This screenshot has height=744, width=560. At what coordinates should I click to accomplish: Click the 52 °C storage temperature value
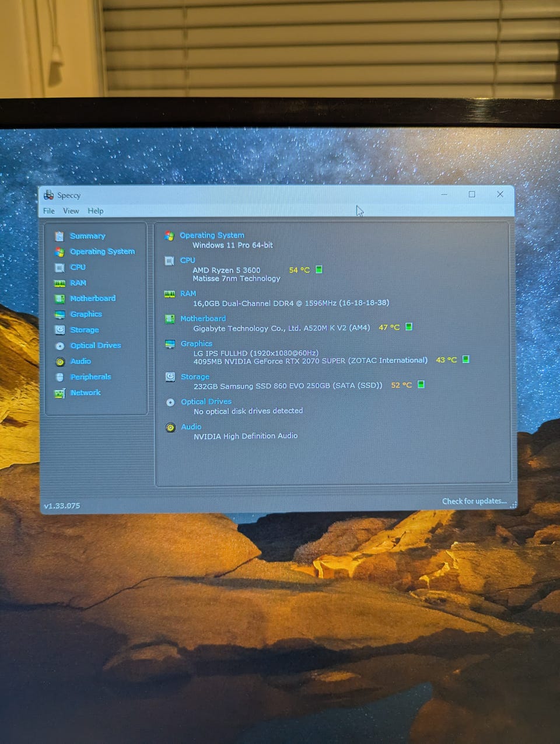tap(401, 385)
